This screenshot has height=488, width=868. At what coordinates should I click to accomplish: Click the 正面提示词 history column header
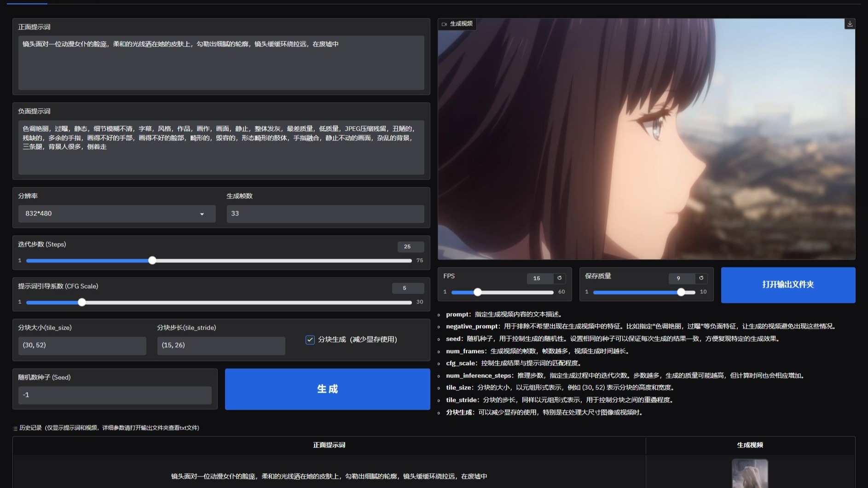coord(329,445)
